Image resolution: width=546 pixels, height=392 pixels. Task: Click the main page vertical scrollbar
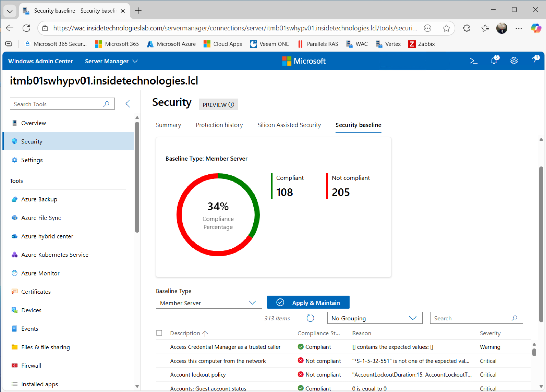point(541,244)
